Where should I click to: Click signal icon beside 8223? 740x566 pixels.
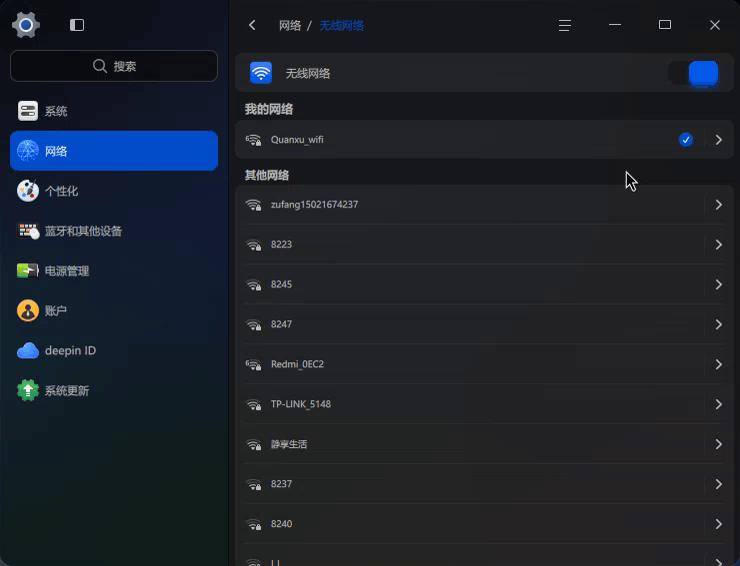click(x=253, y=245)
